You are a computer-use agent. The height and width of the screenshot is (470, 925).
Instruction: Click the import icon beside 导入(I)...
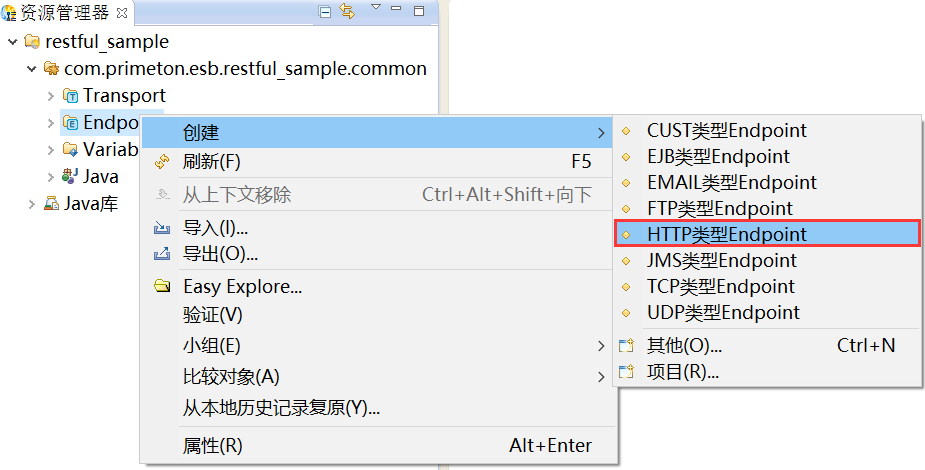point(162,228)
